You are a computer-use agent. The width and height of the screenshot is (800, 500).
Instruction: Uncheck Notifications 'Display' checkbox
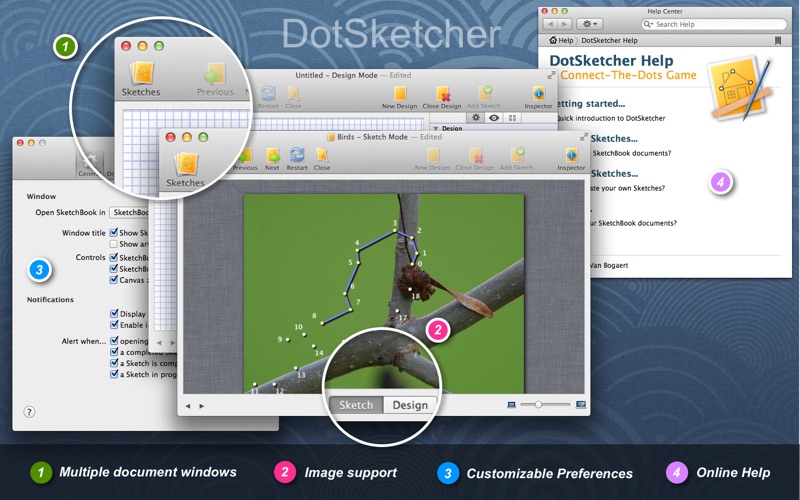[114, 313]
